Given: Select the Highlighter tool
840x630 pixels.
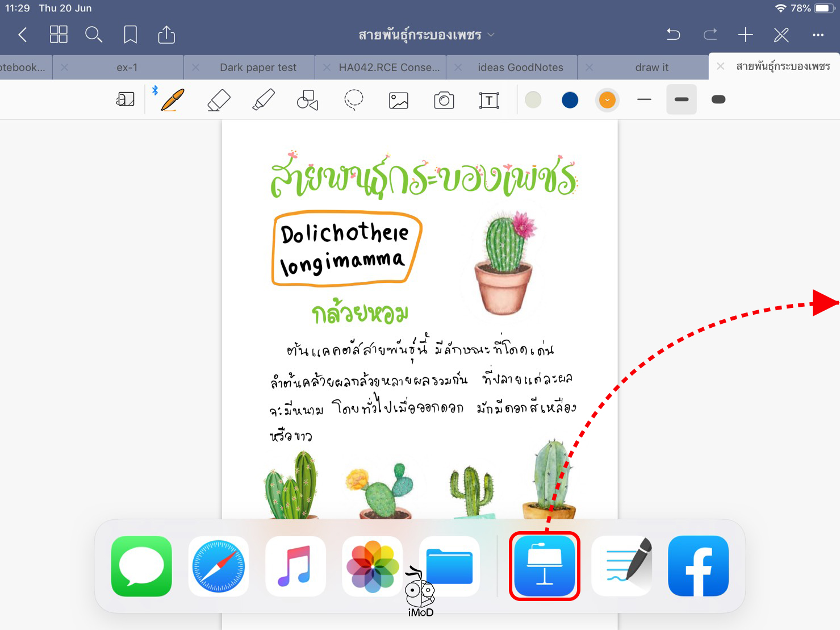Looking at the screenshot, I should [x=263, y=100].
